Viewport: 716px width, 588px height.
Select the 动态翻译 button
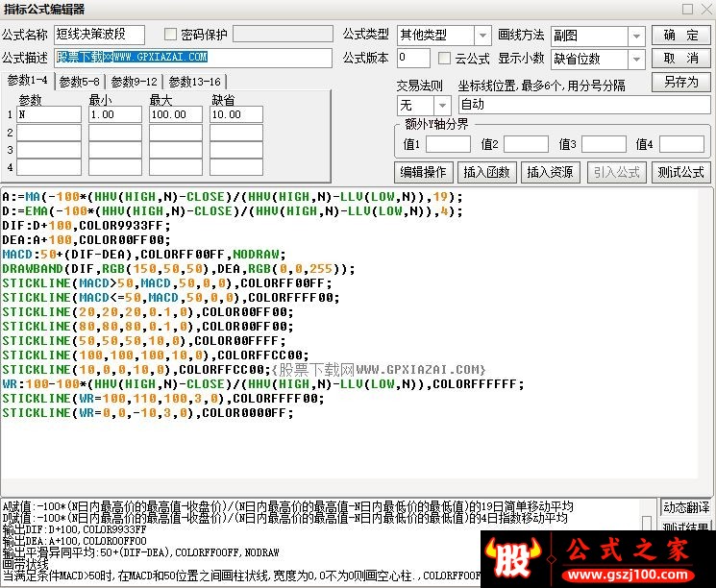685,507
